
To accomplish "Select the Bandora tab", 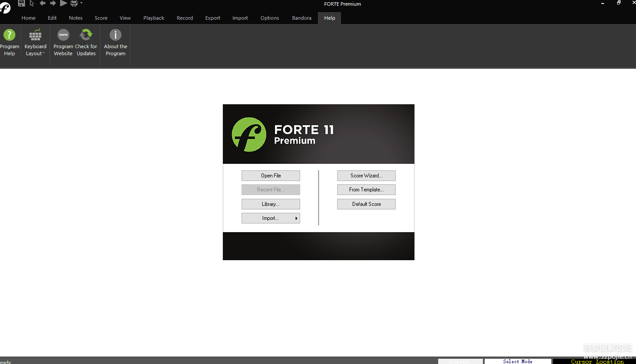I will coord(302,18).
